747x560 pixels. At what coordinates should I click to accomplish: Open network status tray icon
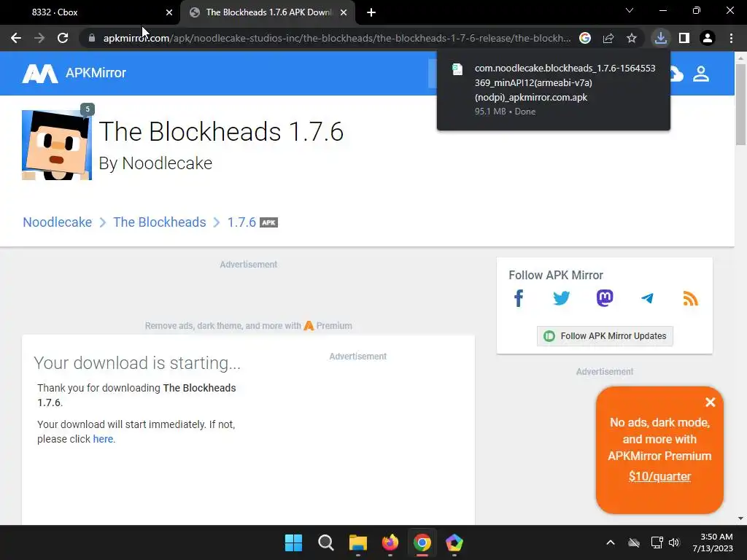pyautogui.click(x=657, y=542)
